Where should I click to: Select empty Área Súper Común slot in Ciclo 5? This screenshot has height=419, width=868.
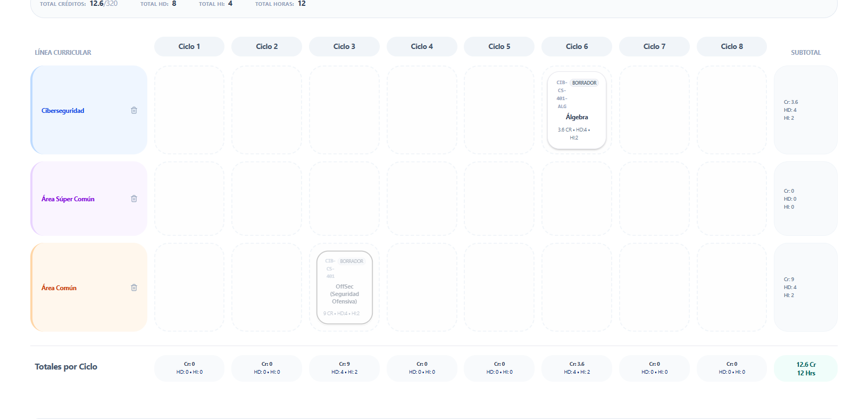click(x=499, y=199)
